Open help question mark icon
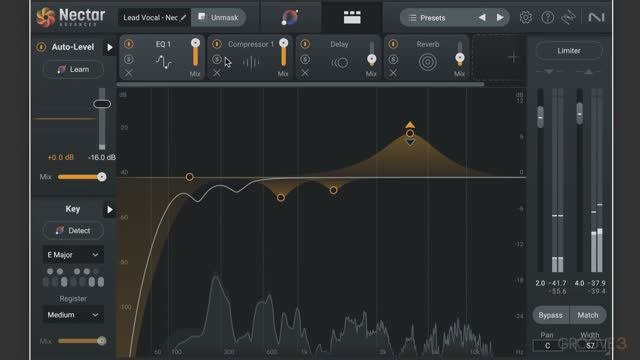 [547, 18]
